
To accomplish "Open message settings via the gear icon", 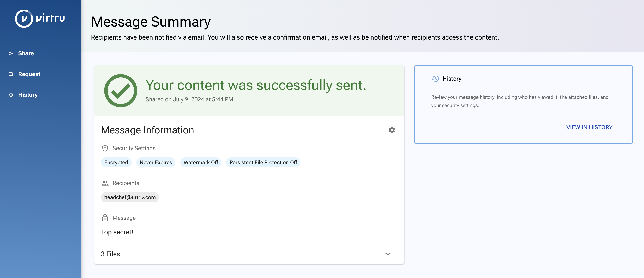I will click(x=392, y=130).
